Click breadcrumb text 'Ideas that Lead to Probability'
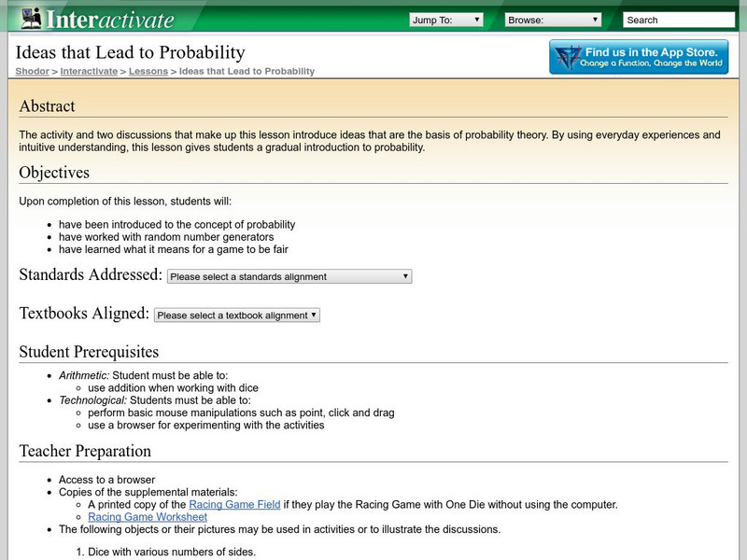747x560 pixels. tap(247, 72)
